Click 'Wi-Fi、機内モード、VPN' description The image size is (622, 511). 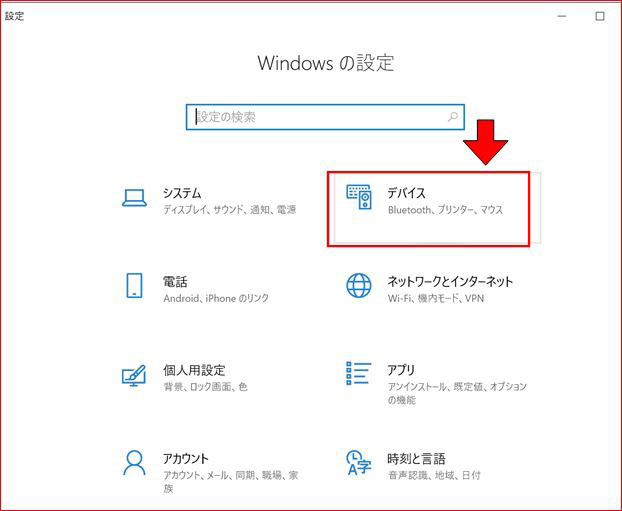tap(436, 298)
